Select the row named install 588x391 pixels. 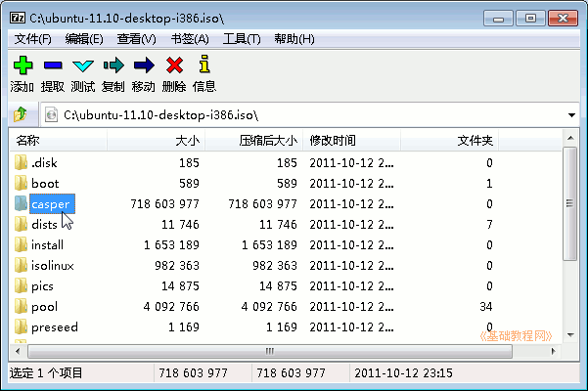click(x=287, y=245)
